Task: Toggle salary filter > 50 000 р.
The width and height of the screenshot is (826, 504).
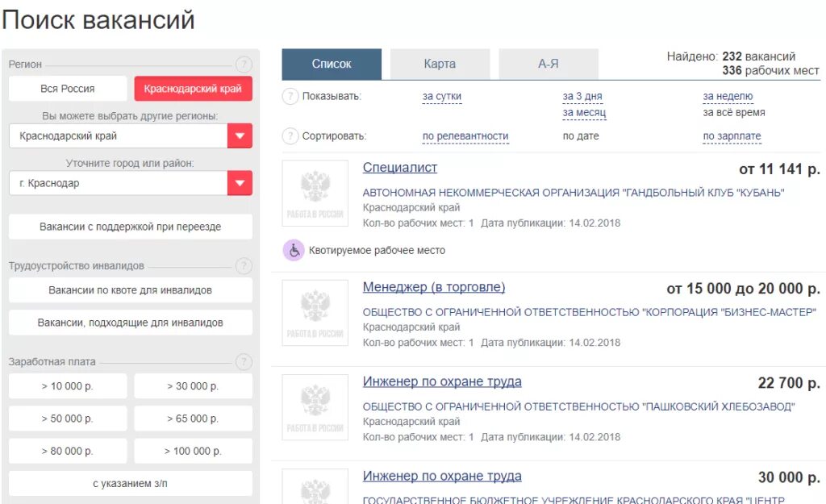Action: (68, 419)
